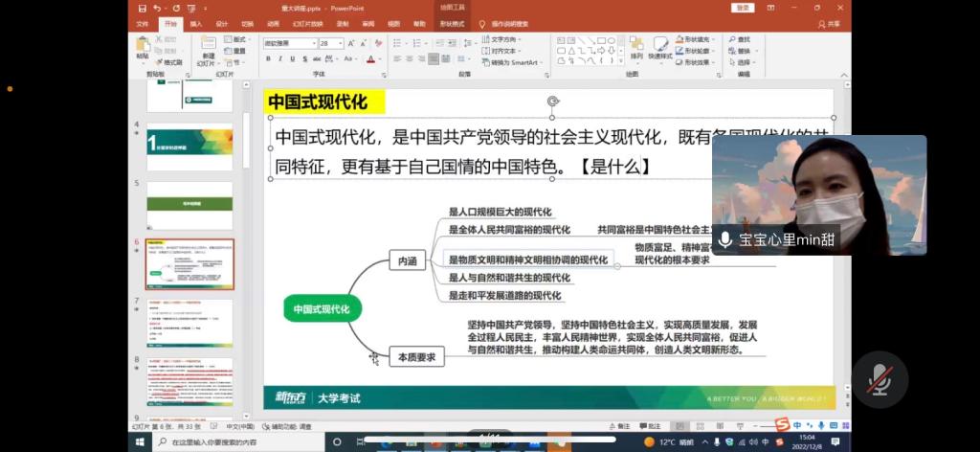Click the New Slide icon
The height and width of the screenshot is (452, 980).
(x=207, y=48)
